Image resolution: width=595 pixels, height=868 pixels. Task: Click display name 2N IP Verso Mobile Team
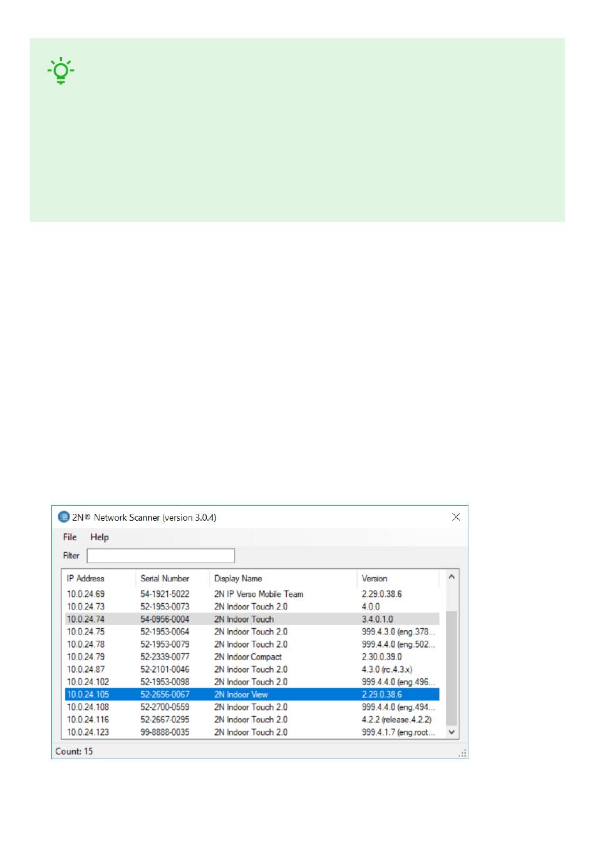259,594
